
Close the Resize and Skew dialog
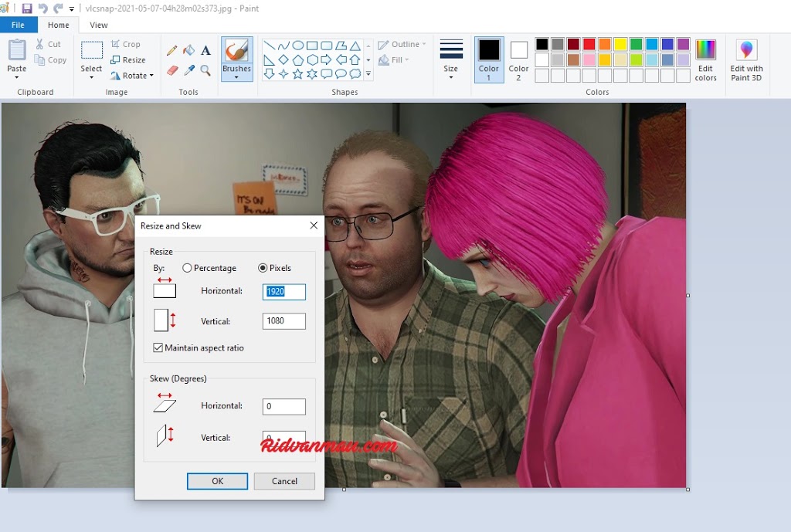(314, 225)
